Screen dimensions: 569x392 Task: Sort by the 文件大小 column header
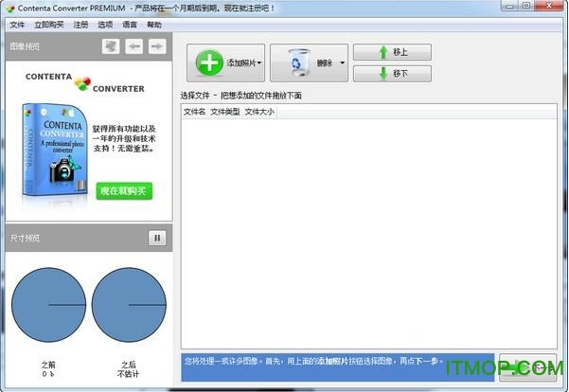pyautogui.click(x=259, y=112)
